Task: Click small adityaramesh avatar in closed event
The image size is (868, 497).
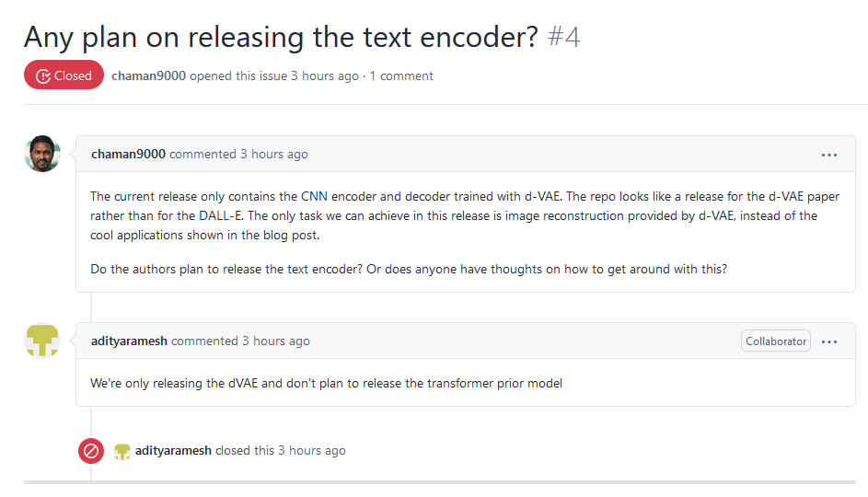Action: point(122,451)
